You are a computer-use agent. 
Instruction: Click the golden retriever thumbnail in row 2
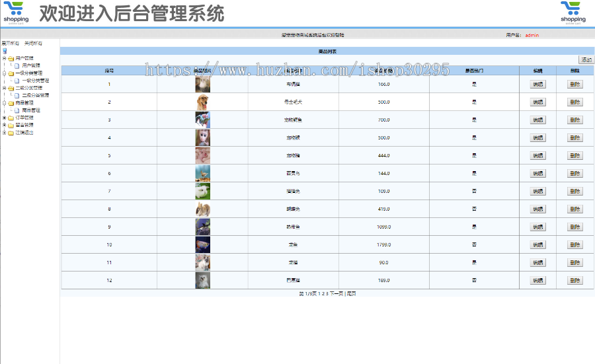pyautogui.click(x=203, y=102)
